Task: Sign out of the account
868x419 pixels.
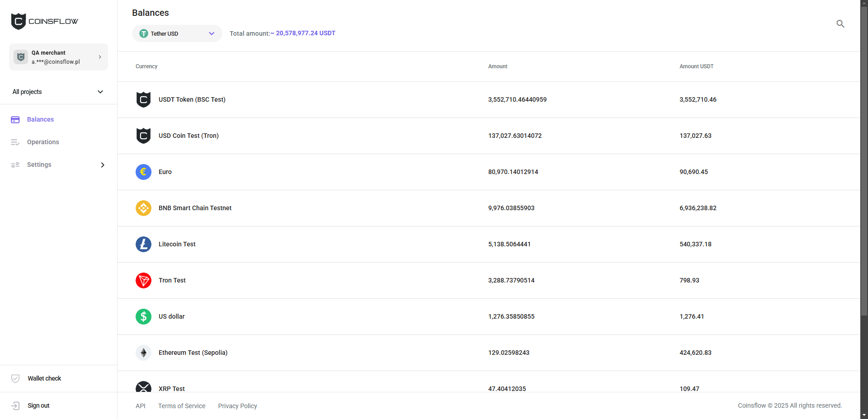Action: [38, 405]
